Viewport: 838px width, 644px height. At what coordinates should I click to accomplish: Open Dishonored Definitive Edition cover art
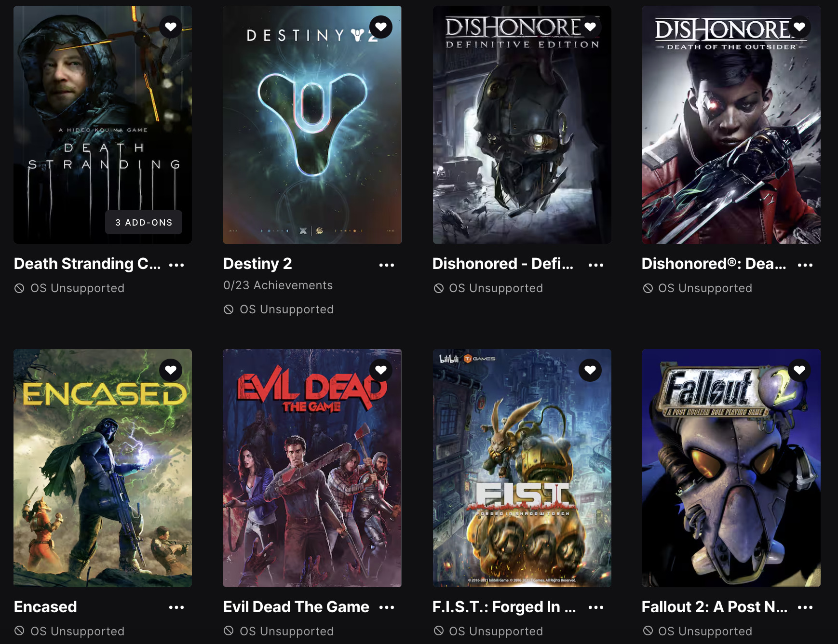click(x=522, y=125)
